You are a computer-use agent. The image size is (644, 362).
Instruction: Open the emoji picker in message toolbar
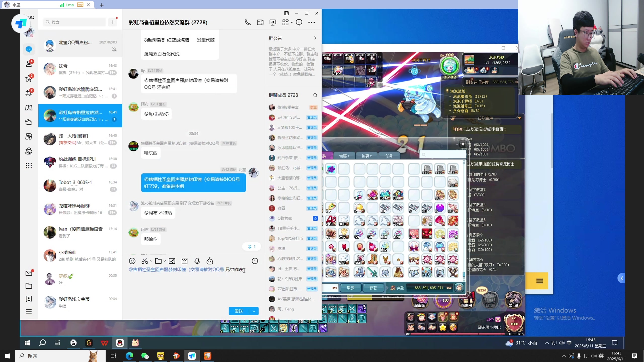pyautogui.click(x=132, y=261)
